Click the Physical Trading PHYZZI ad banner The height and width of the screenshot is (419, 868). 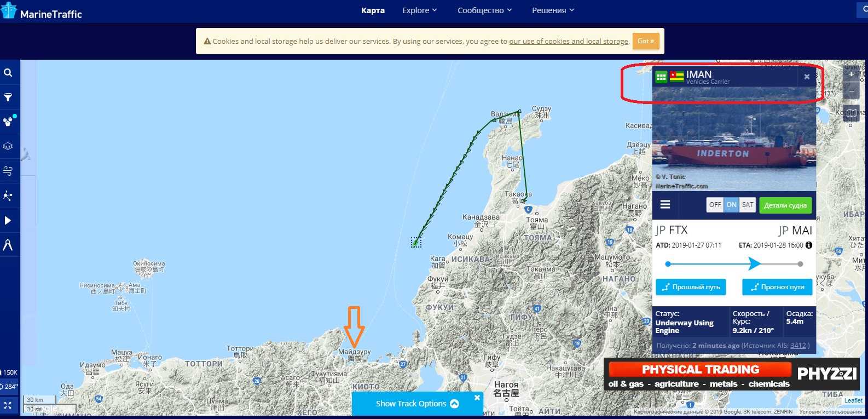point(732,375)
